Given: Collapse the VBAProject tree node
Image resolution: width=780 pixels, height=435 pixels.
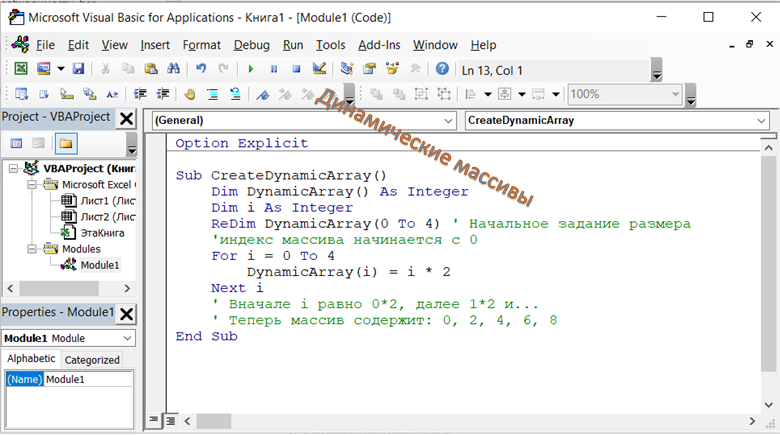Looking at the screenshot, I should coord(13,169).
